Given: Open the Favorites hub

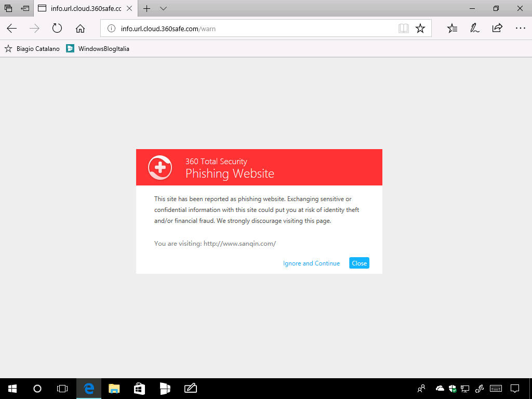Looking at the screenshot, I should pyautogui.click(x=453, y=29).
